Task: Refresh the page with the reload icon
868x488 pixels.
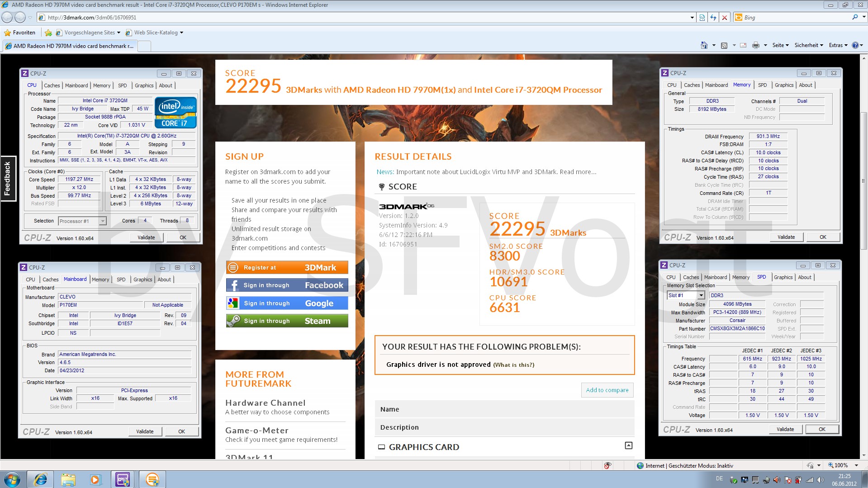Action: (713, 18)
